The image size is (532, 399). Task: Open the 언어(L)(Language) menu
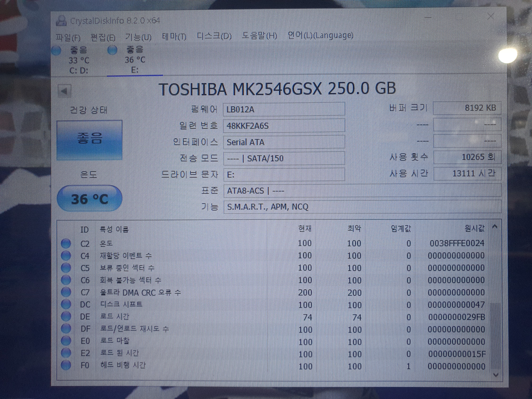pyautogui.click(x=320, y=35)
